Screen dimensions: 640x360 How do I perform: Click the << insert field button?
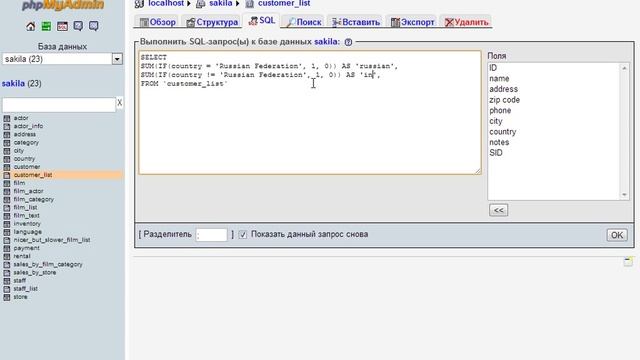click(x=498, y=210)
